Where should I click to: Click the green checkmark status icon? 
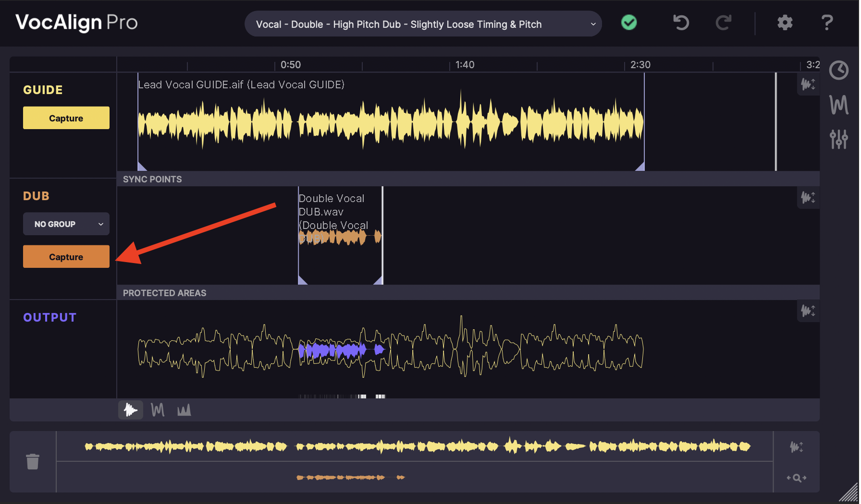[628, 23]
